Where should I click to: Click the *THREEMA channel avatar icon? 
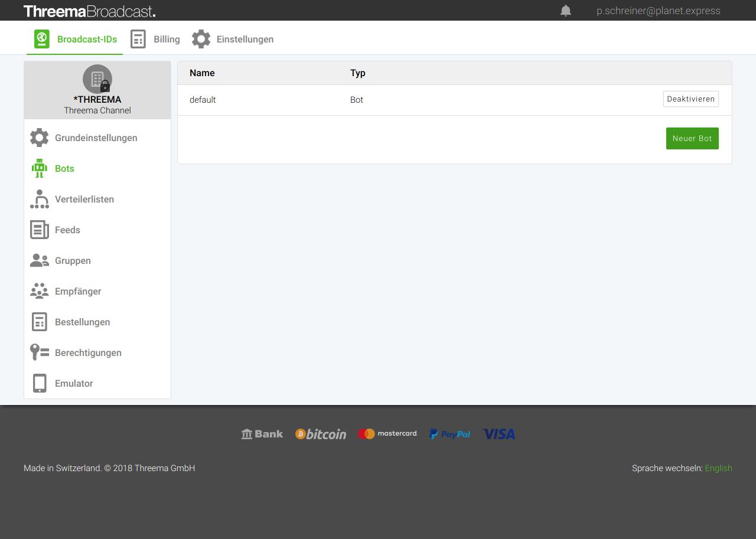97,79
